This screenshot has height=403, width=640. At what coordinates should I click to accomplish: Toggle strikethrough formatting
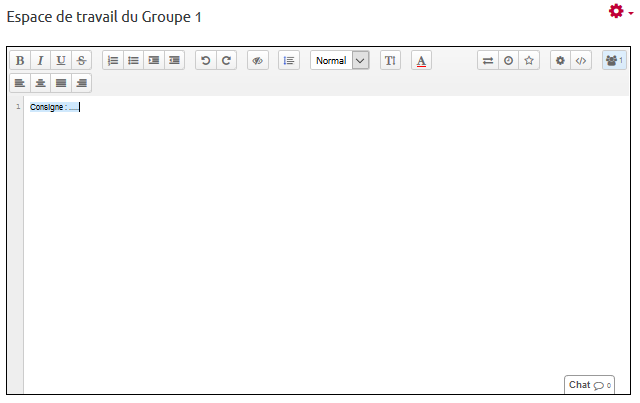(81, 61)
